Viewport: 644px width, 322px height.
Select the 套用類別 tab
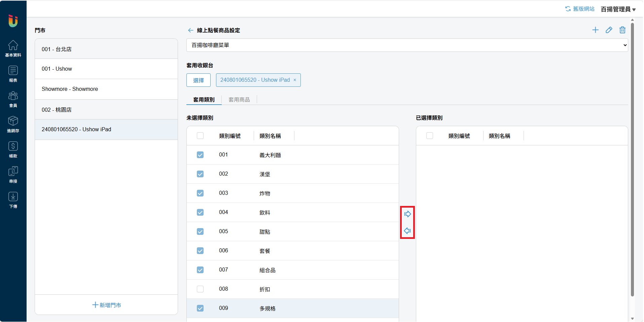point(204,100)
